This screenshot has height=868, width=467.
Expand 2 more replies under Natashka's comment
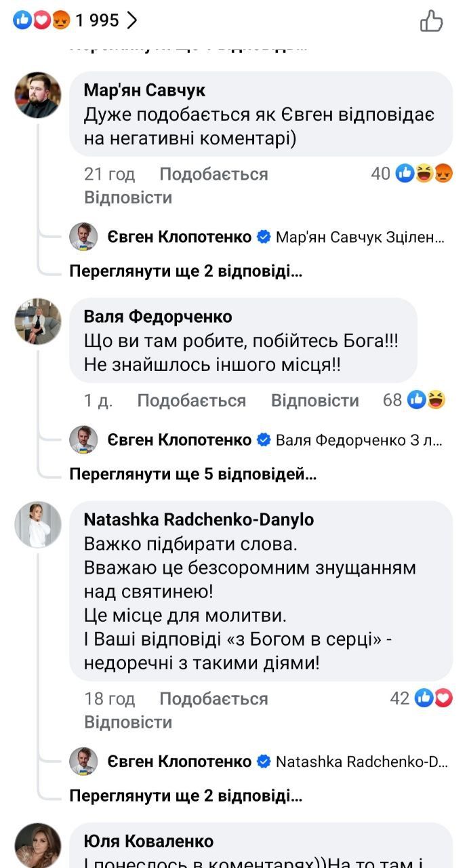186,795
